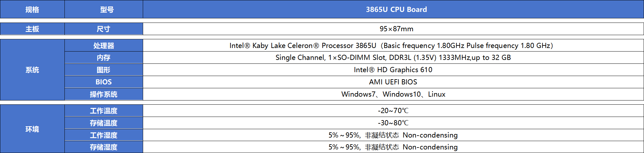Click the BIOS label cell
The width and height of the screenshot is (644, 153).
[104, 82]
